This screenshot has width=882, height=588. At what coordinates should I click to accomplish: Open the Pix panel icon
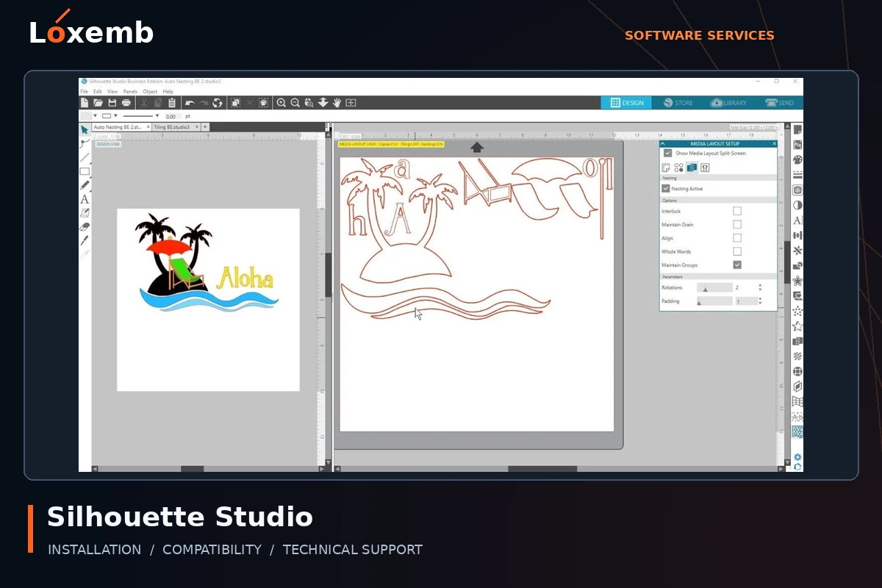[797, 145]
